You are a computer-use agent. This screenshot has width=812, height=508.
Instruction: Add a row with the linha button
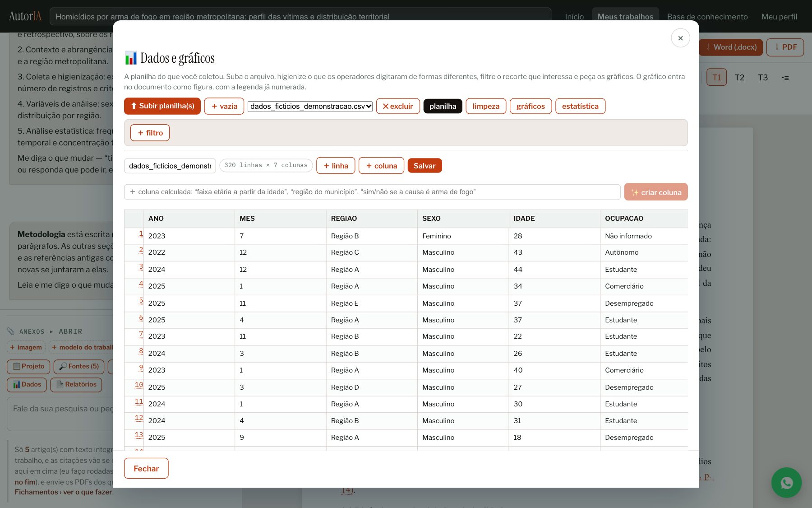tap(336, 166)
